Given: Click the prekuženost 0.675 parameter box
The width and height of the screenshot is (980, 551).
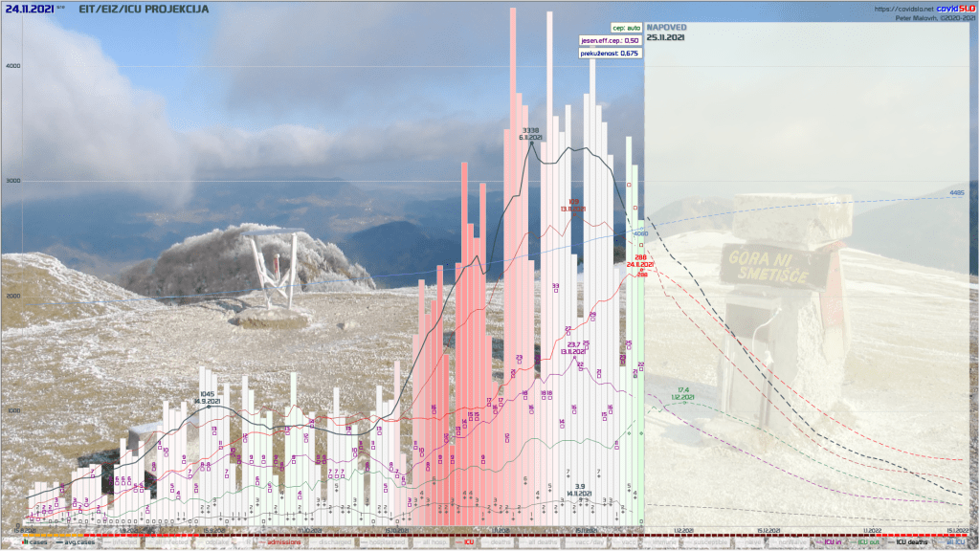Looking at the screenshot, I should 611,54.
